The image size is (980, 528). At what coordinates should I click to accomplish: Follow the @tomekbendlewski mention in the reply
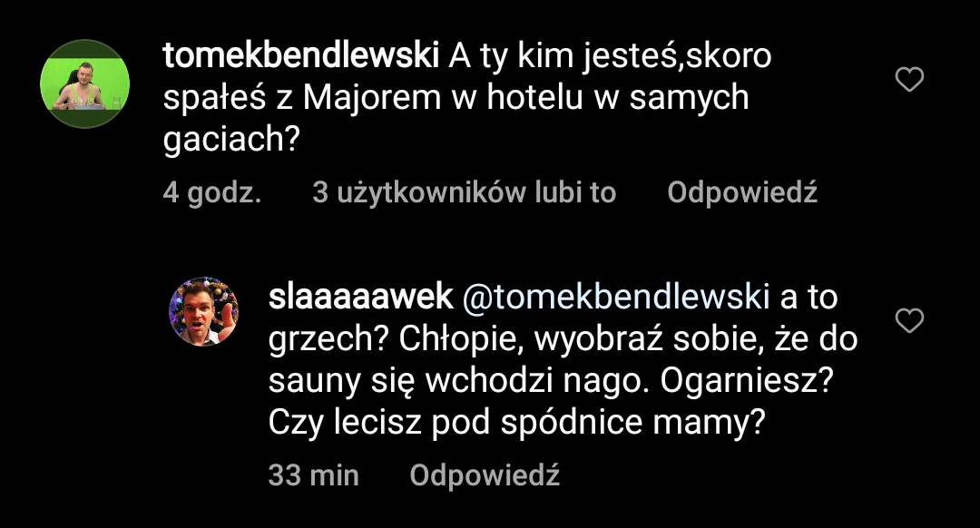615,297
